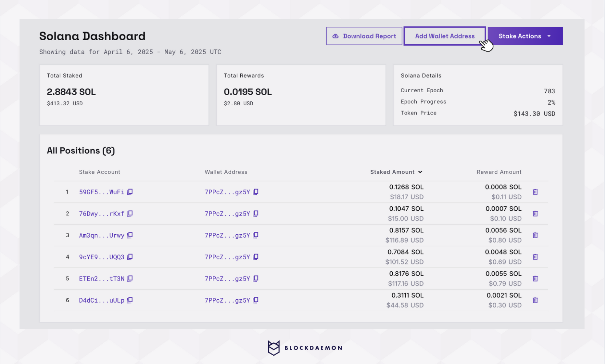Open stake account link Am3qn...Urwy
Image resolution: width=605 pixels, height=364 pixels.
coord(102,235)
